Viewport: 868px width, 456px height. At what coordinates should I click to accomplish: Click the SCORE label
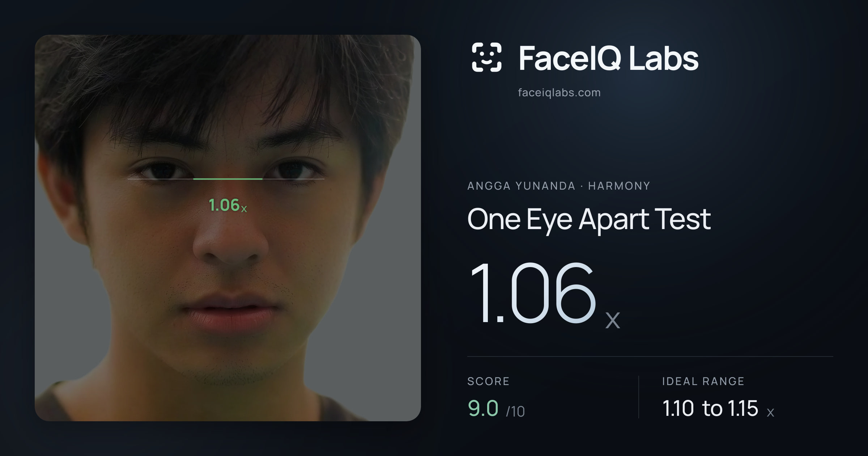click(488, 381)
